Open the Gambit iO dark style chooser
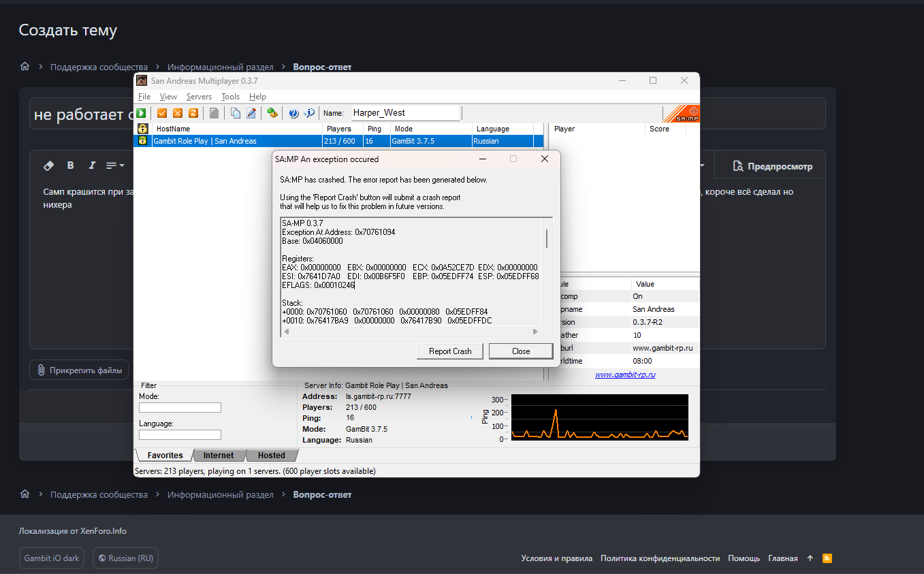 coord(52,558)
